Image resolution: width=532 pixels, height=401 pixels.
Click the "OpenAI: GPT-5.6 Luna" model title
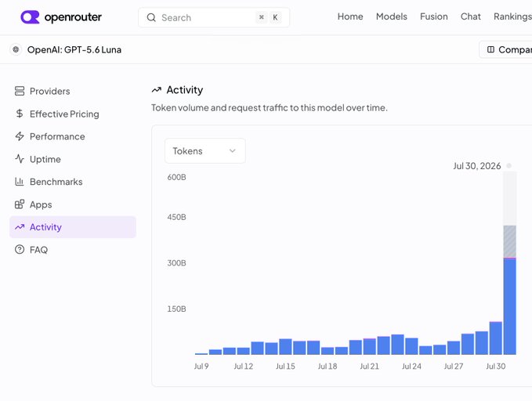tap(74, 49)
